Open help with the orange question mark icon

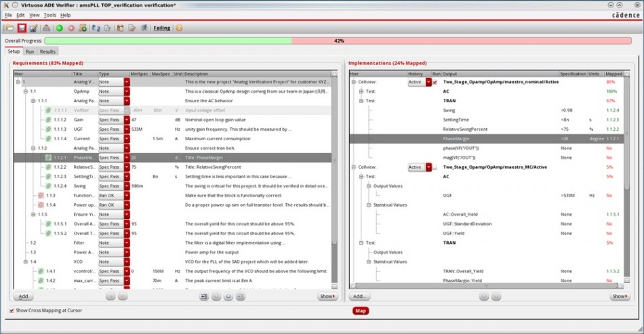pyautogui.click(x=179, y=28)
